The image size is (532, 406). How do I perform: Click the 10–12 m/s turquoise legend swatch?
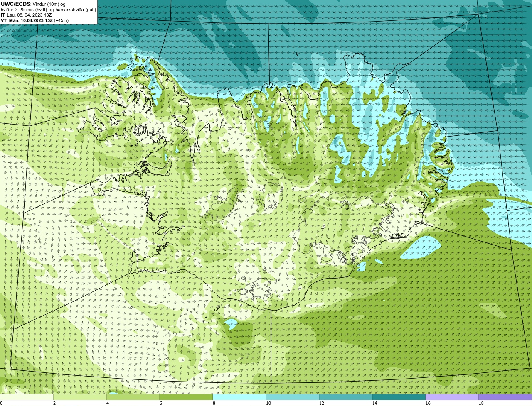293,397
